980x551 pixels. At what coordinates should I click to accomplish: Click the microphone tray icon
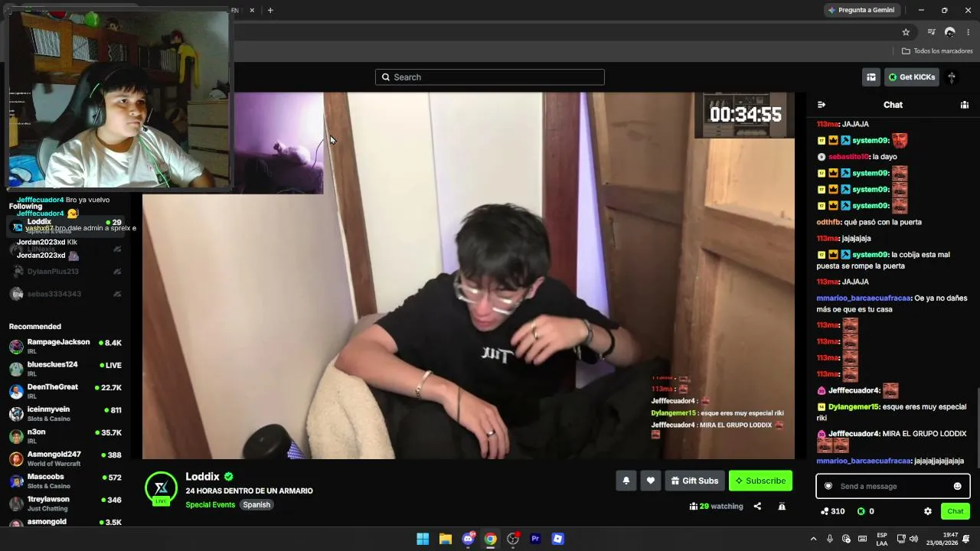tap(830, 539)
